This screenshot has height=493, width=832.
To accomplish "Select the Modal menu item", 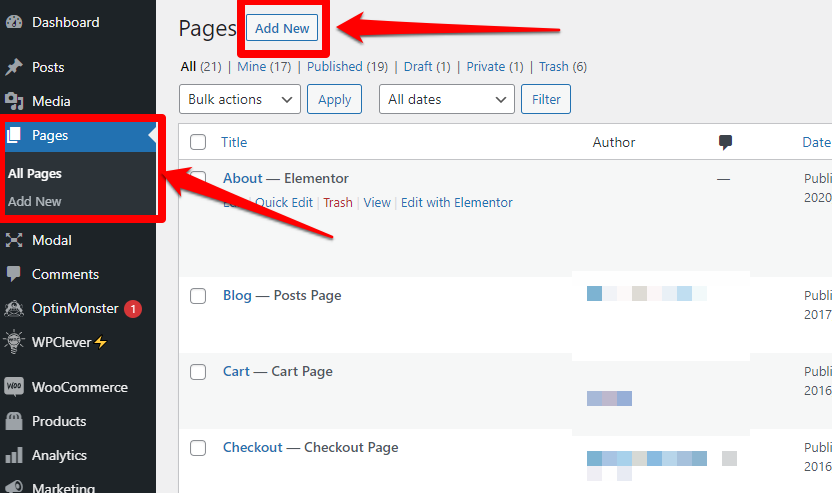I will click(51, 240).
